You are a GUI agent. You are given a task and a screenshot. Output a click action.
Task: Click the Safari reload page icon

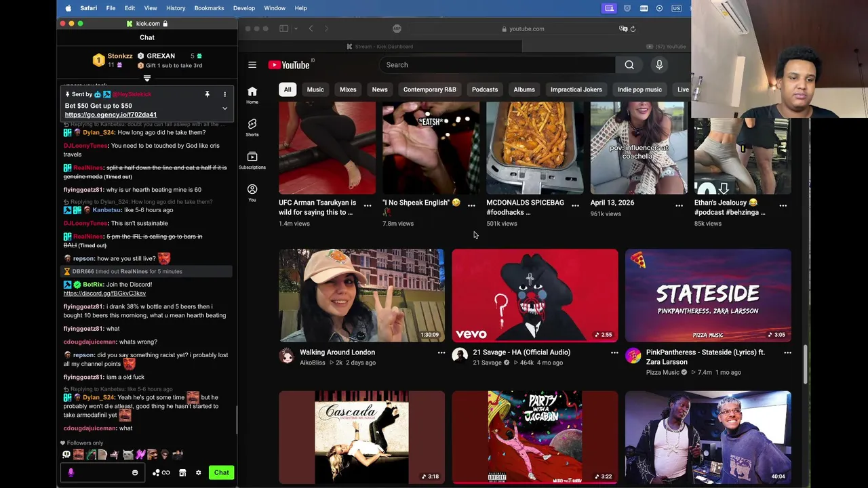633,29
